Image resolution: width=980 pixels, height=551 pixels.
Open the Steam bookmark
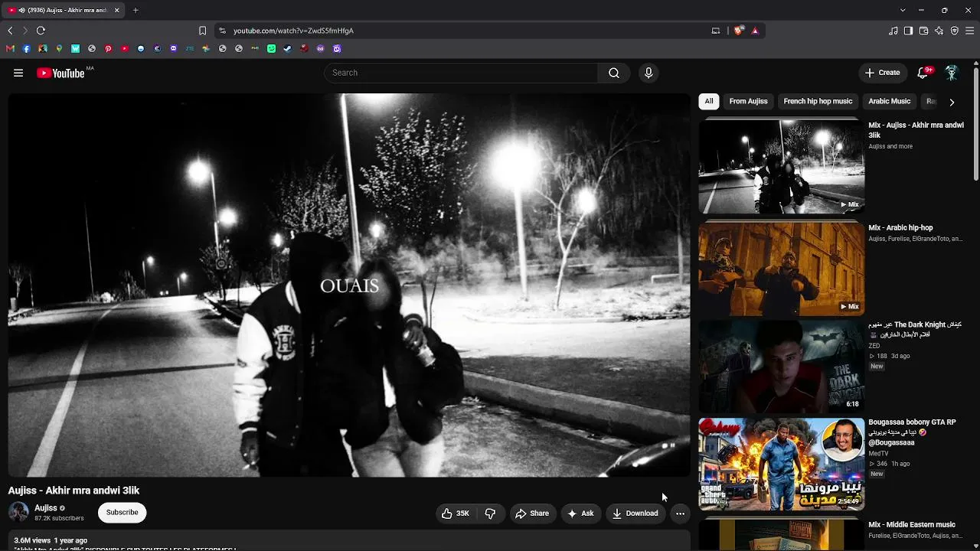coord(287,48)
